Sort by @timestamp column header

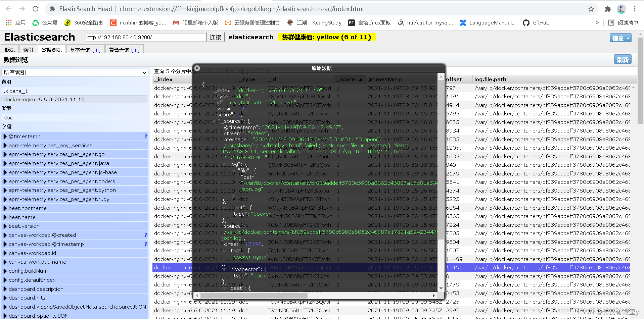pos(384,79)
